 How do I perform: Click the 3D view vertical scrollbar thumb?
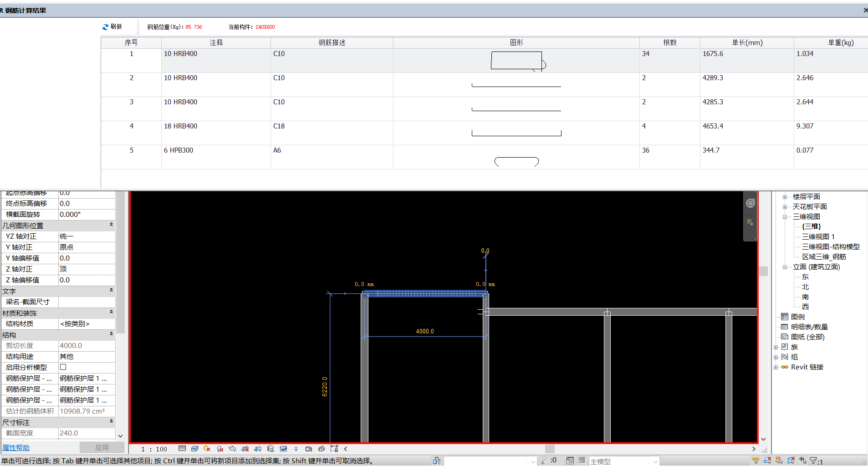[764, 271]
